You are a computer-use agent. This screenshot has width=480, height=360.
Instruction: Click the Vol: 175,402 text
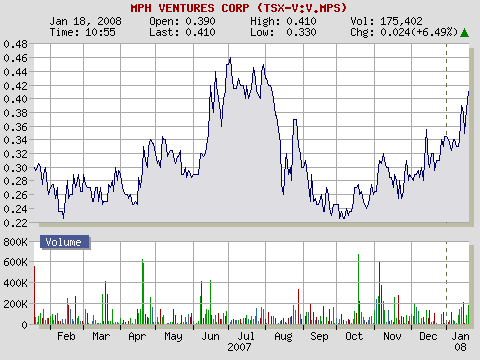tap(386, 21)
